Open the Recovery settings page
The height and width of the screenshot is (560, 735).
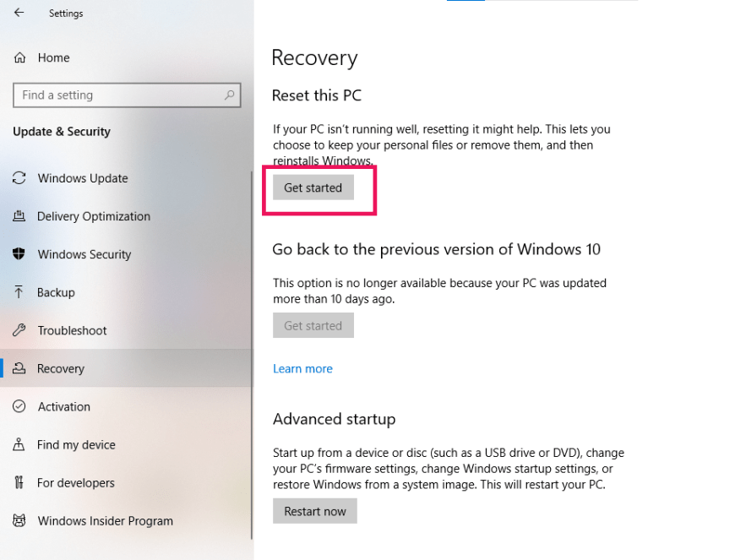pyautogui.click(x=61, y=368)
